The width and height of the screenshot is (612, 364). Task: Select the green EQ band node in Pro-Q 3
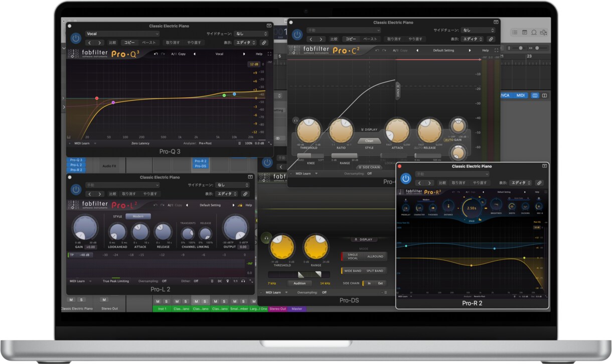point(224,95)
